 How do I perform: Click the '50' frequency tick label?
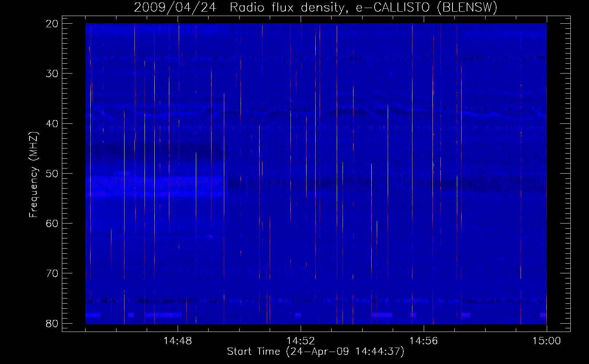[52, 173]
